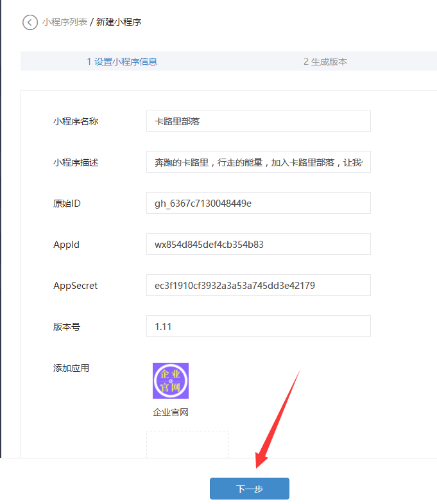This screenshot has width=437, height=504.
Task: Click the AppSecret label
Action: (75, 286)
